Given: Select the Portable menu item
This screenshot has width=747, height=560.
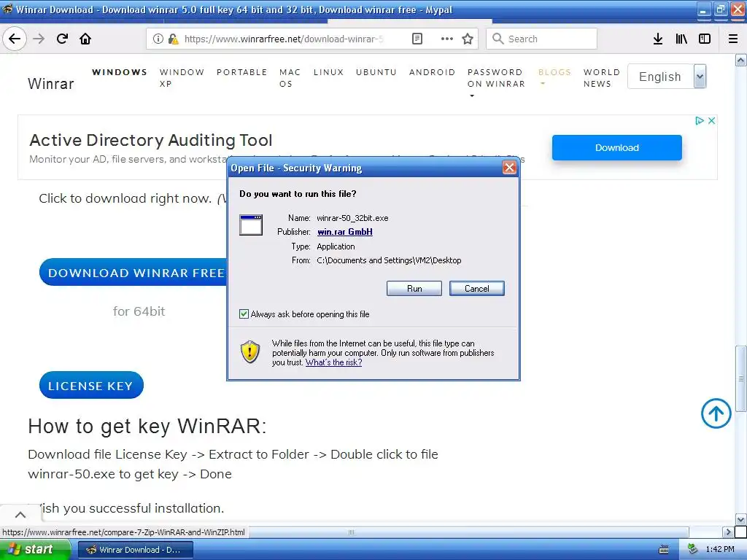Looking at the screenshot, I should coord(242,72).
